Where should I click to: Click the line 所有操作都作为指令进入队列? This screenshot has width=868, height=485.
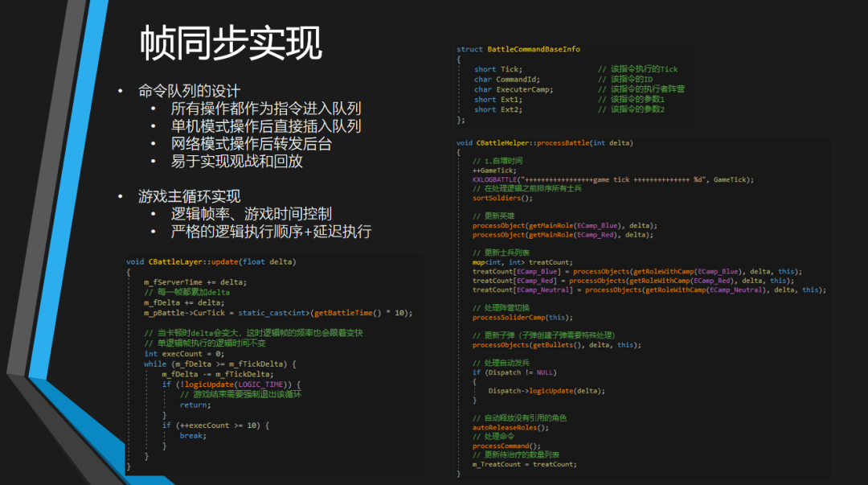coord(266,109)
